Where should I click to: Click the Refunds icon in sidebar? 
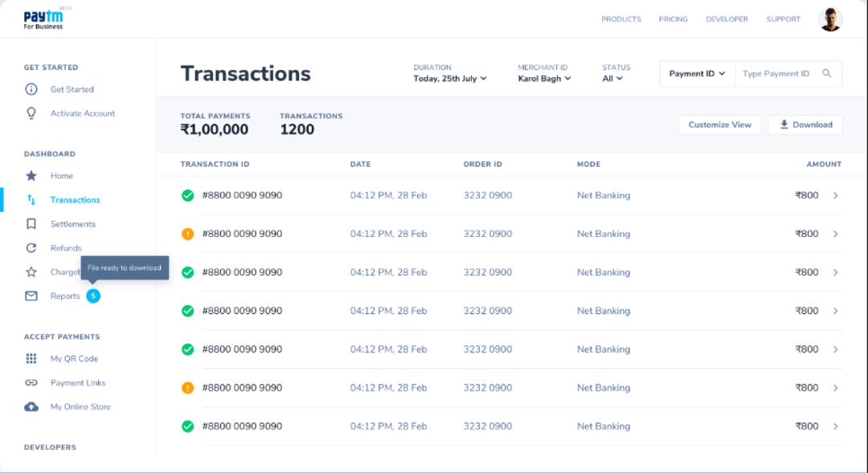click(30, 247)
